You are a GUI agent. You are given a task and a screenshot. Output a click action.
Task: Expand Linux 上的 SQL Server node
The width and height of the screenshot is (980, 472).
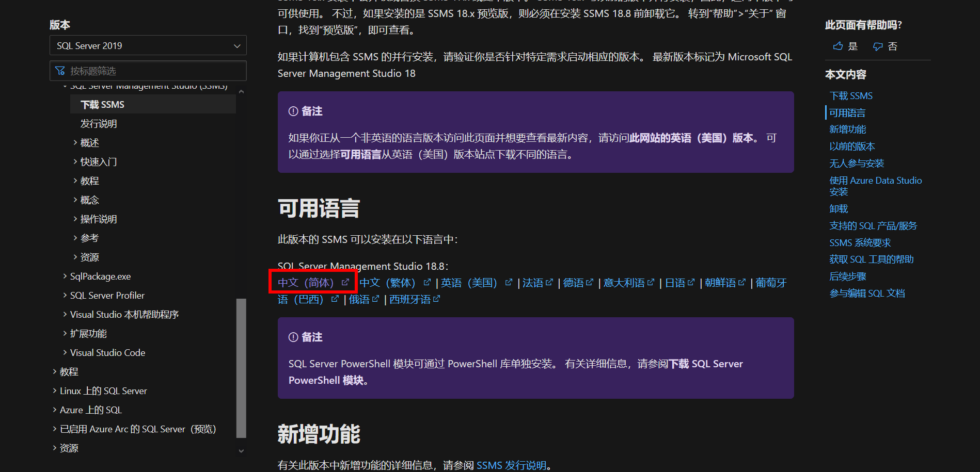55,390
